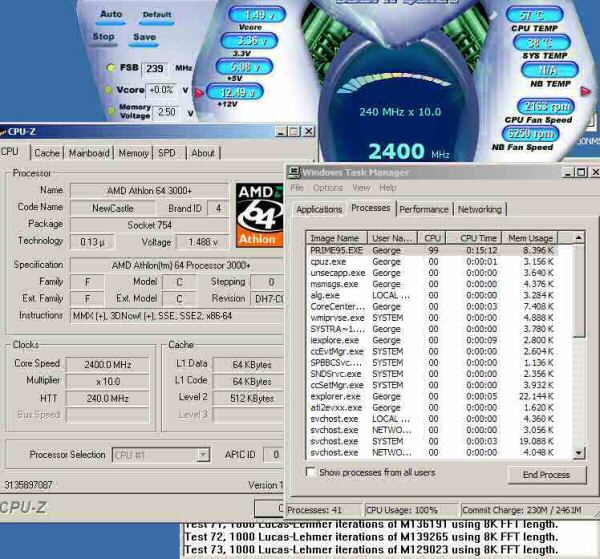Viewport: 600px width, 559px height.
Task: Open the Memory tab in CPU-Z
Action: pos(133,153)
